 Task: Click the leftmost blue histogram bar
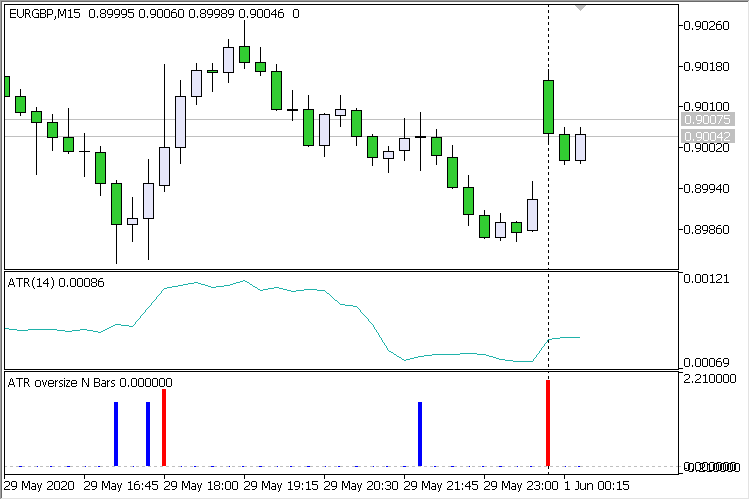pos(116,434)
